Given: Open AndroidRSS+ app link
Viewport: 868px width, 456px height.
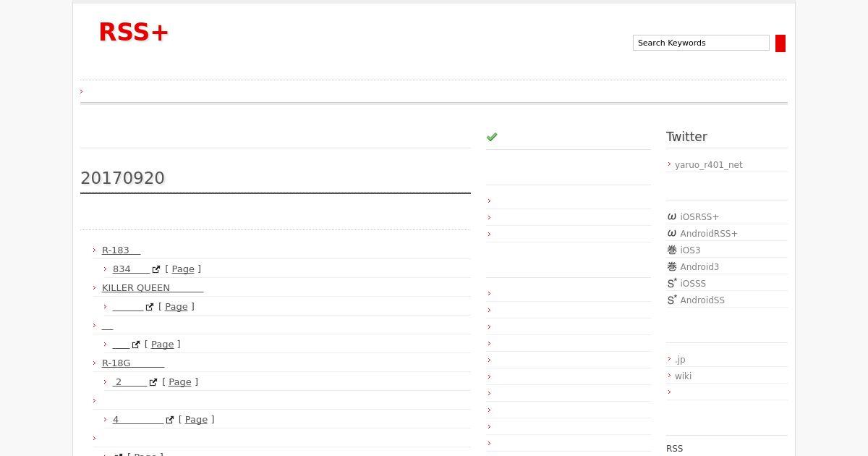Looking at the screenshot, I should tap(709, 233).
